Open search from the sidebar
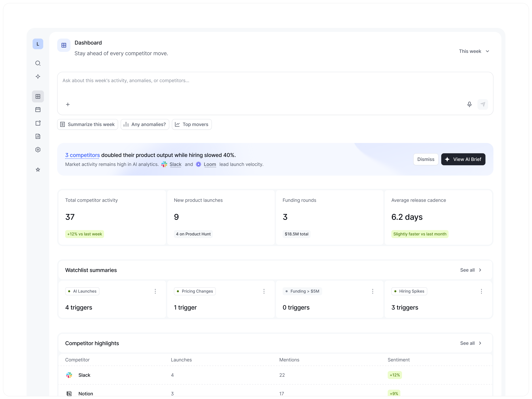 pos(38,63)
